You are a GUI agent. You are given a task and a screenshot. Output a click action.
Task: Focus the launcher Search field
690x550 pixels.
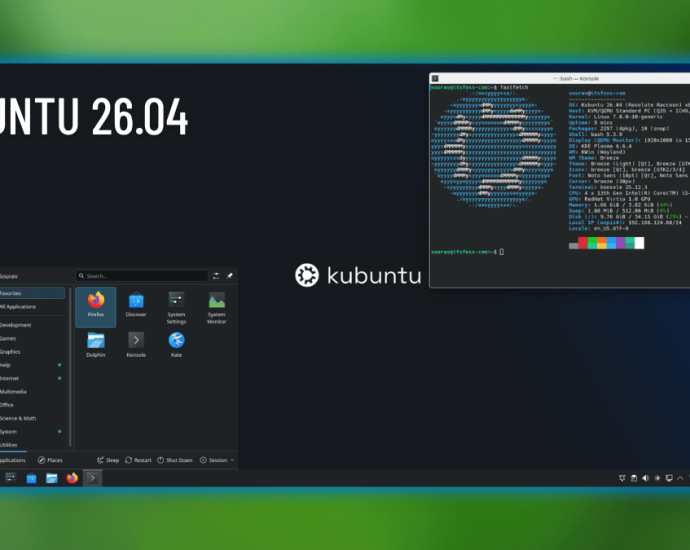tap(142, 276)
